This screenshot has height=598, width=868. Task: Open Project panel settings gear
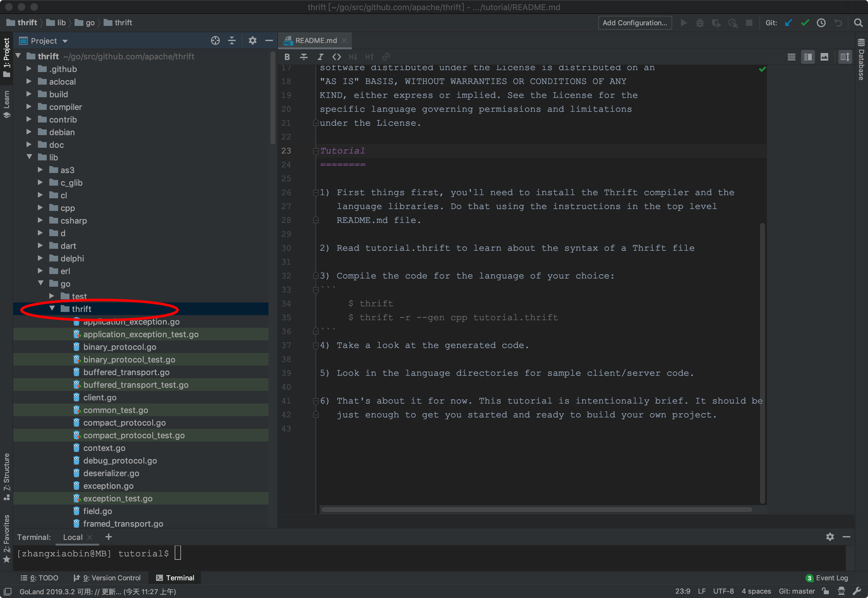coord(253,40)
